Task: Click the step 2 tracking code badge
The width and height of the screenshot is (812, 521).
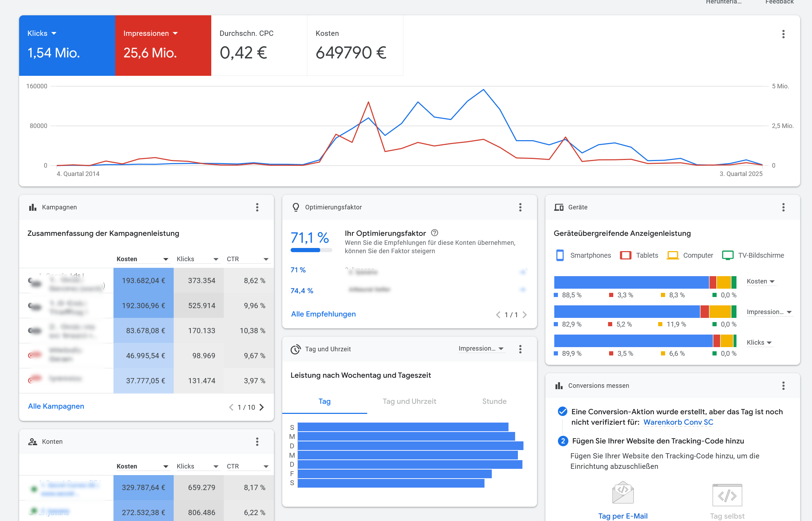Action: pyautogui.click(x=563, y=441)
